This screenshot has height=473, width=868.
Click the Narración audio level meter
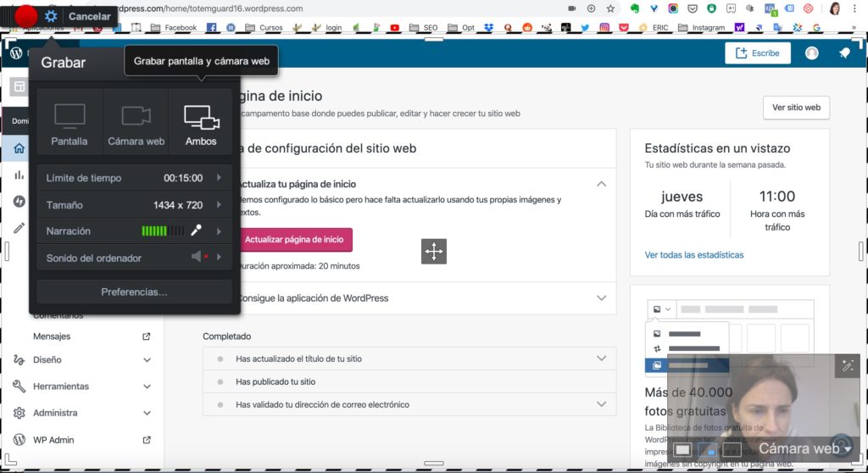(x=162, y=231)
